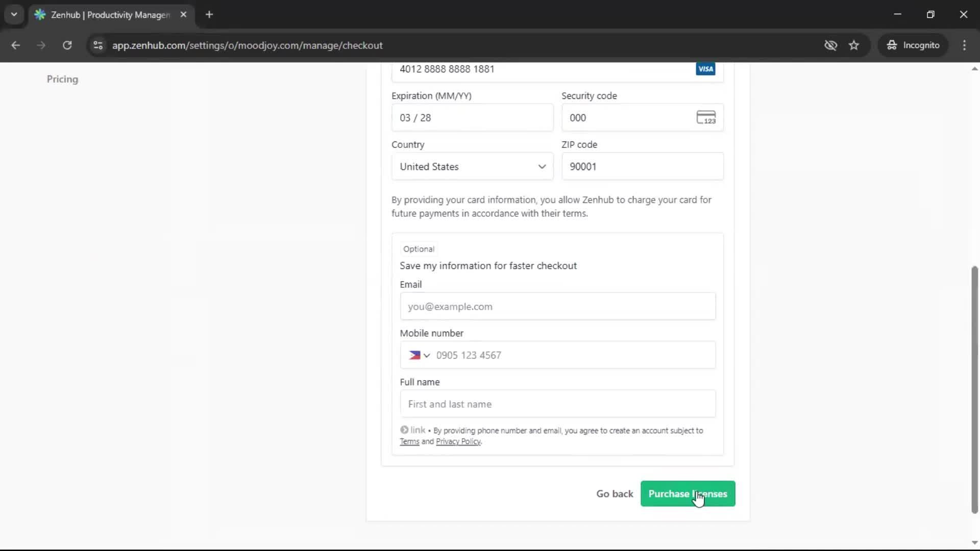Click the Incognito mode icon

click(x=891, y=45)
